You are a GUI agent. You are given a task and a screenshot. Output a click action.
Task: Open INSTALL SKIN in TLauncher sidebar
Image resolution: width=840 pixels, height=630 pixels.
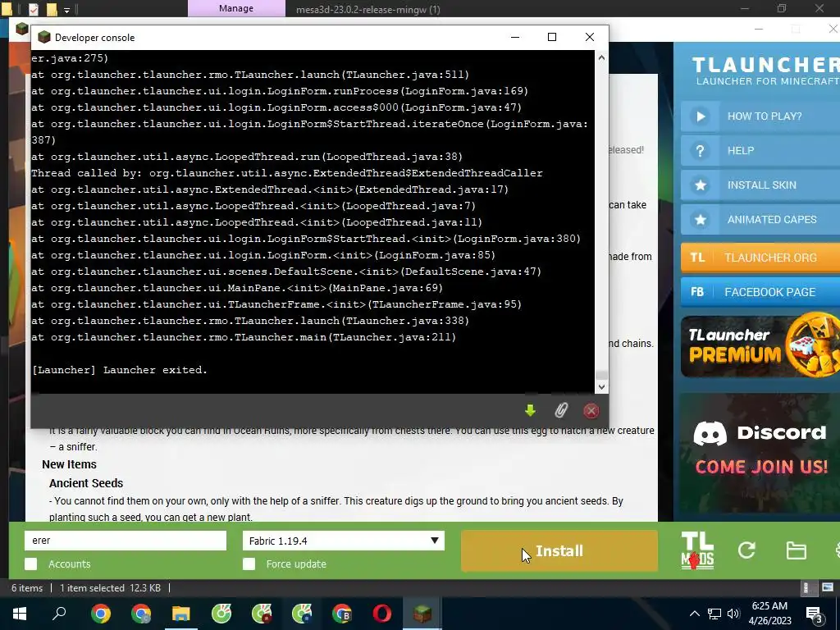point(760,185)
